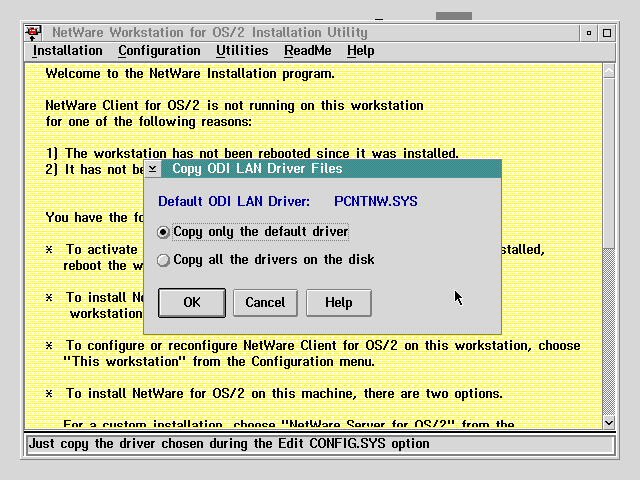This screenshot has width=640, height=480.
Task: Click Cancel in the driver dialog
Action: click(x=265, y=302)
